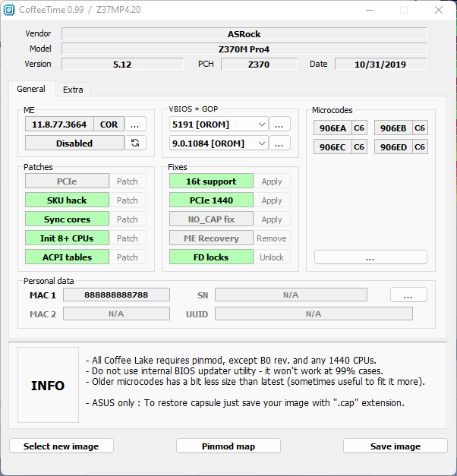Viewport: 457px width, 476px height.
Task: Click C6 revision beside 906ED microcode
Action: pos(420,147)
